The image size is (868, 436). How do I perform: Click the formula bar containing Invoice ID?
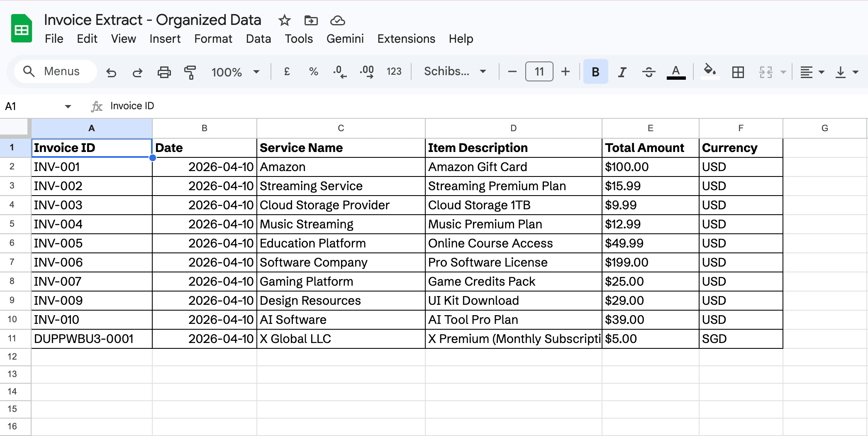click(485, 106)
